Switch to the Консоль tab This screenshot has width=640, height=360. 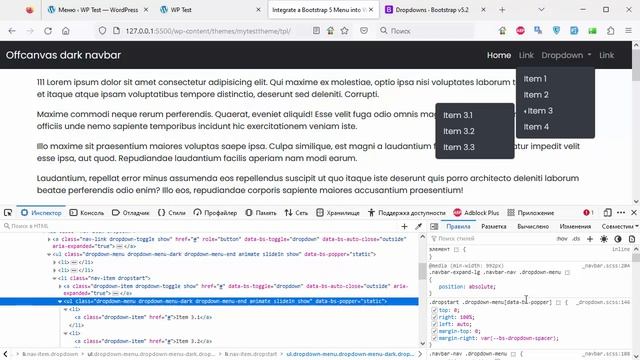[x=87, y=213]
